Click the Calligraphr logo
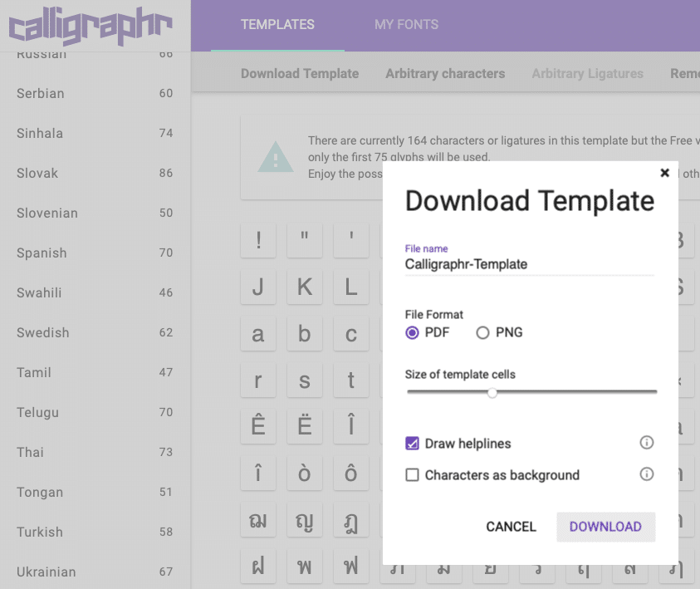Screen dimensions: 700x589 (90, 27)
